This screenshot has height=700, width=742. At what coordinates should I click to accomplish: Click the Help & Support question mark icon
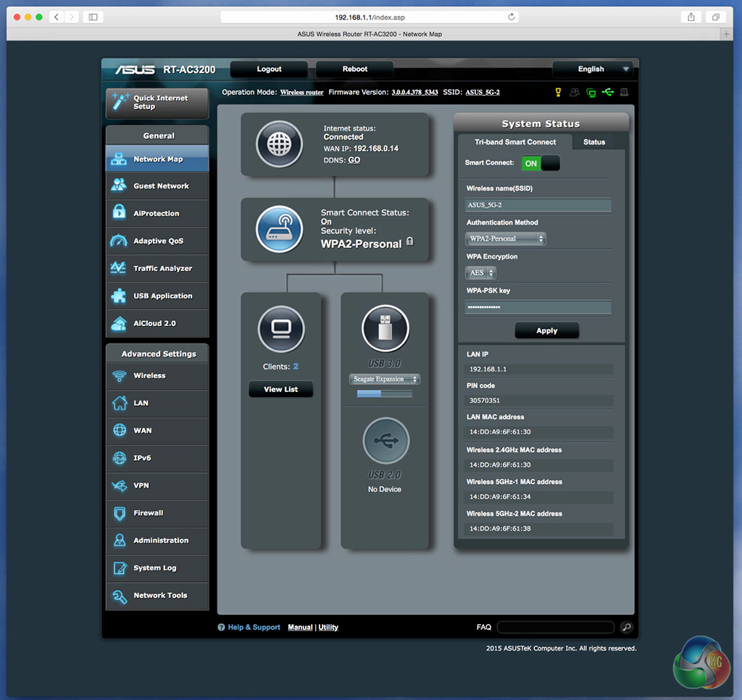click(x=221, y=627)
